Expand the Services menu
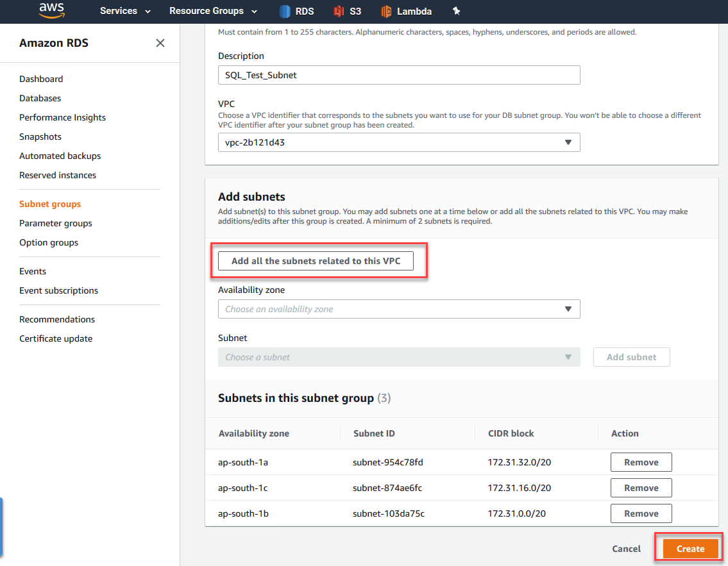 tap(125, 11)
